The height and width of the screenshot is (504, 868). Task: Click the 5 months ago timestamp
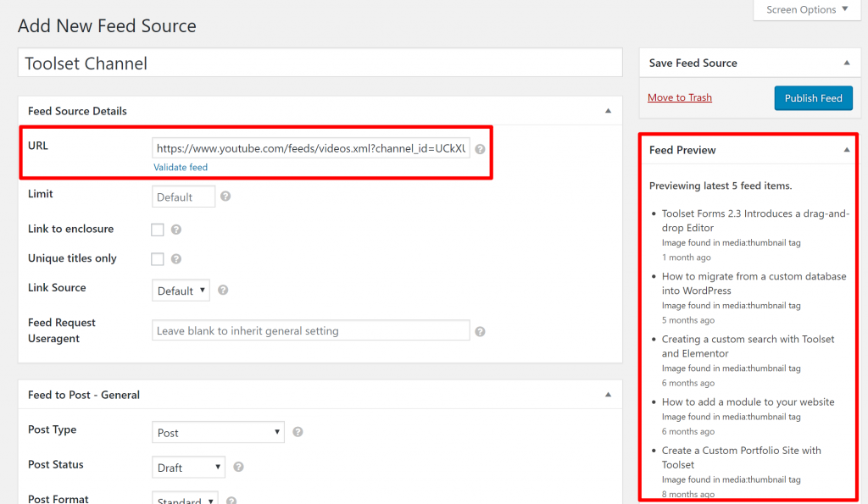pos(688,320)
